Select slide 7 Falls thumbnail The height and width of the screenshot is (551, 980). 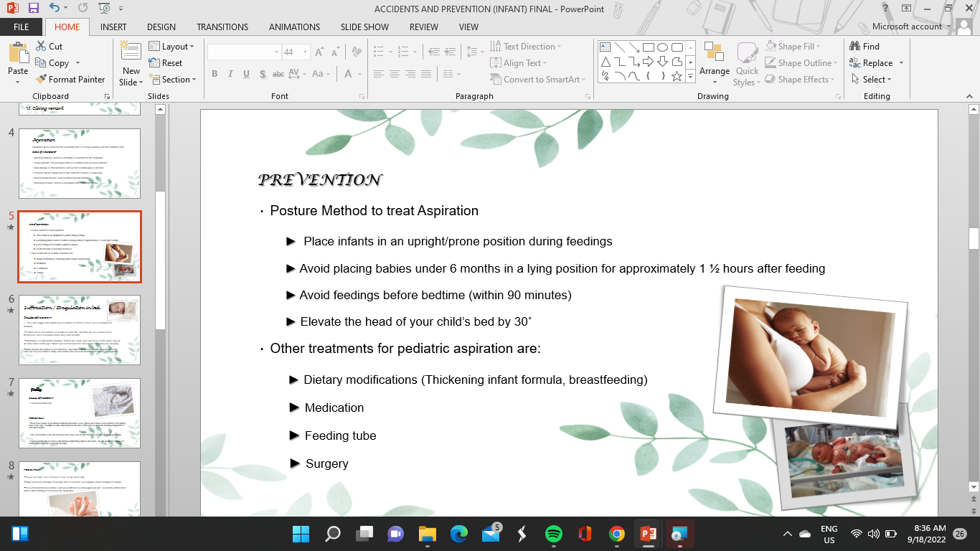(x=80, y=413)
